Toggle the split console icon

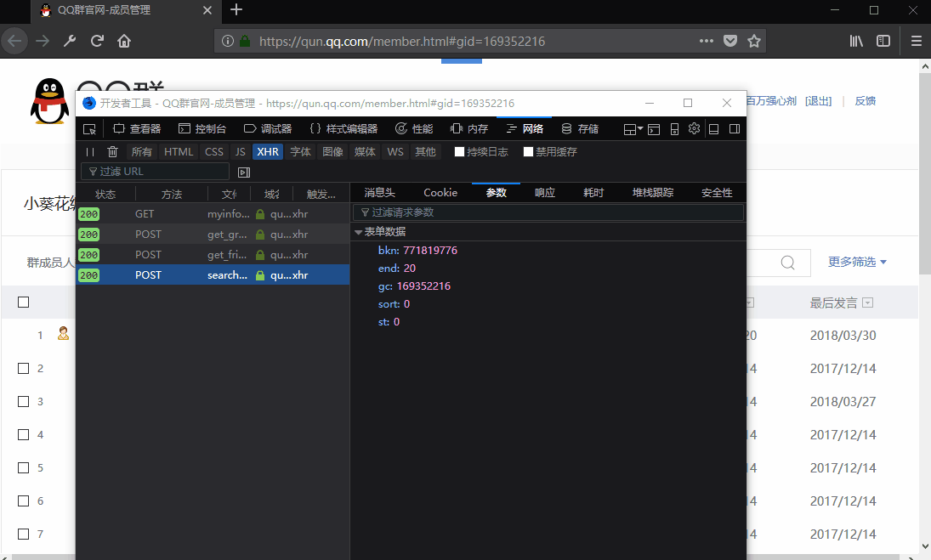pos(654,128)
